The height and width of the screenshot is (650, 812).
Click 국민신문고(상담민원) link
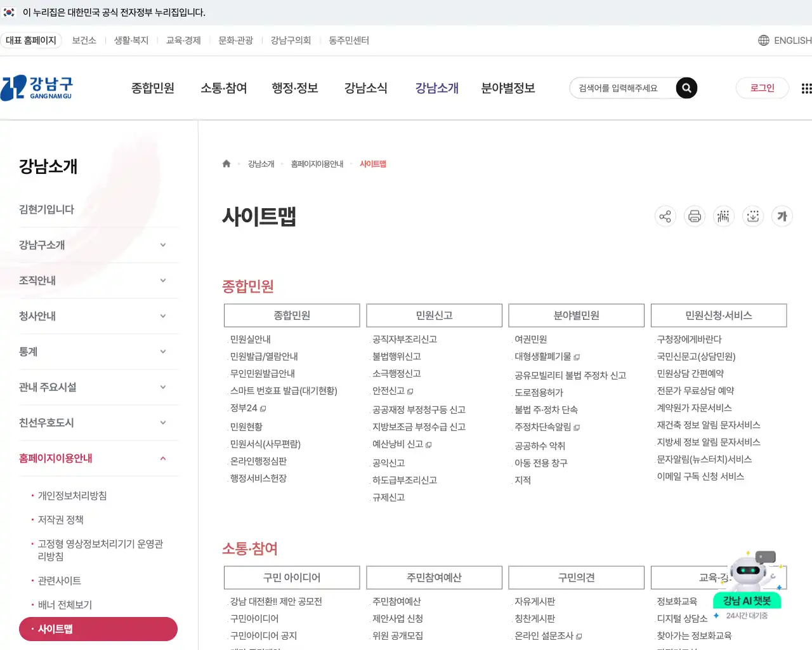[697, 357]
